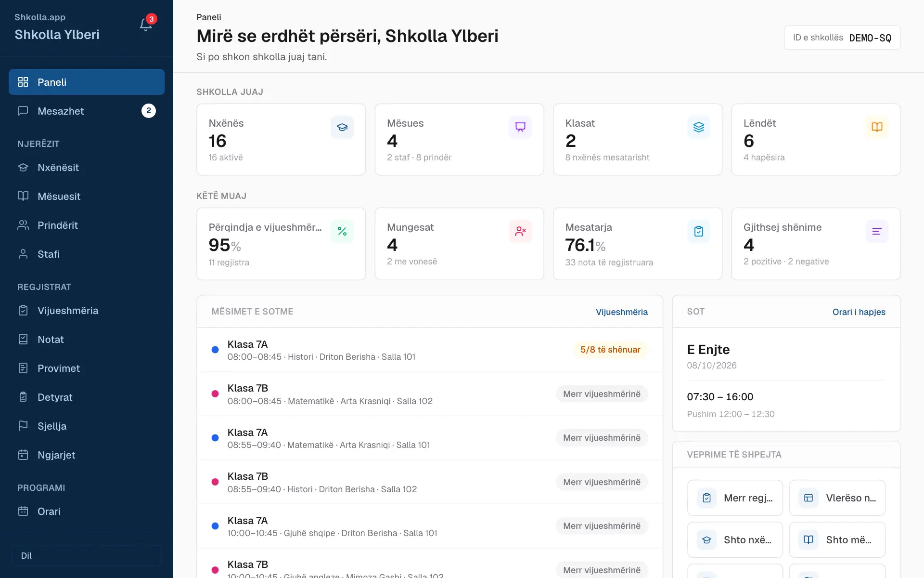The height and width of the screenshot is (578, 924).
Task: Click the Mësues presentation board icon
Action: coord(520,127)
